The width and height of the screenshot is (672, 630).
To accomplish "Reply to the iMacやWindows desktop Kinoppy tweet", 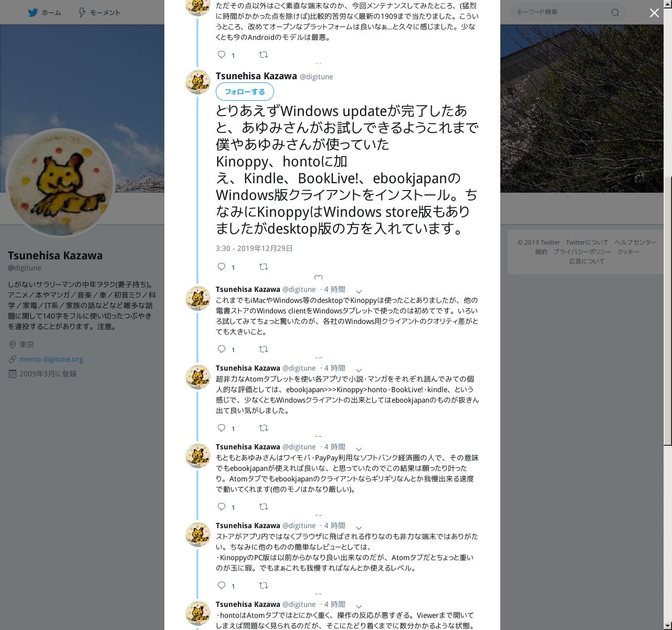I will 222,349.
